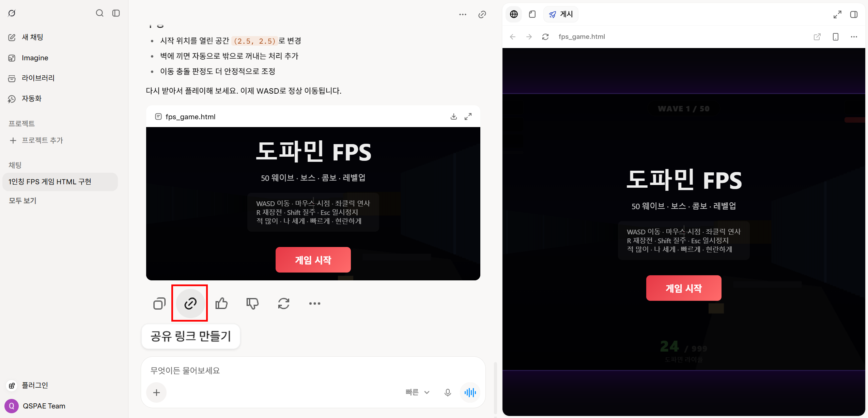Click the microphone dictation icon

448,392
